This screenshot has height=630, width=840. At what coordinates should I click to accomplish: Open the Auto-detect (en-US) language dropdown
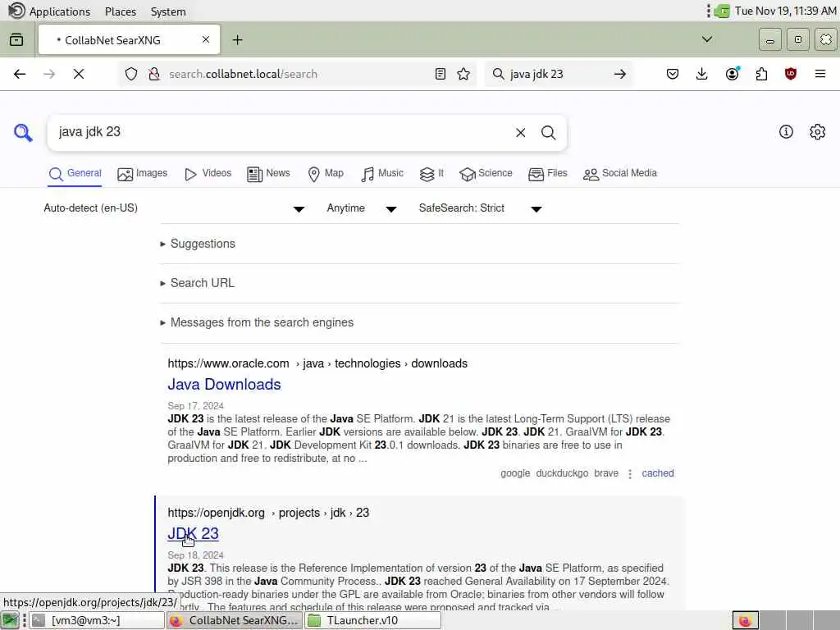coord(175,208)
